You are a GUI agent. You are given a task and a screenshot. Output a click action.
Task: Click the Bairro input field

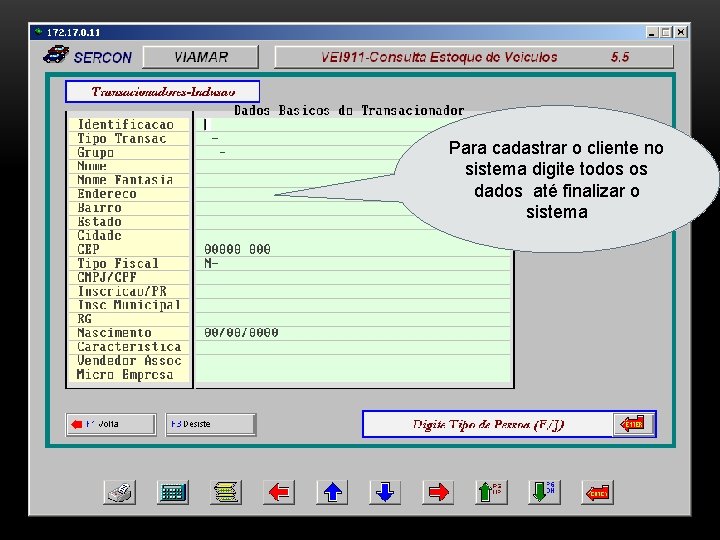point(354,208)
